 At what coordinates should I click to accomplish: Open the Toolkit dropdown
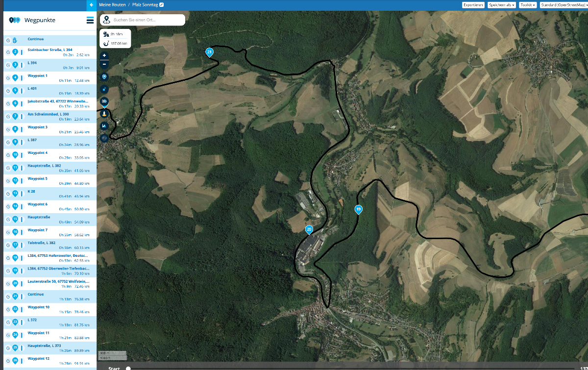coord(528,4)
